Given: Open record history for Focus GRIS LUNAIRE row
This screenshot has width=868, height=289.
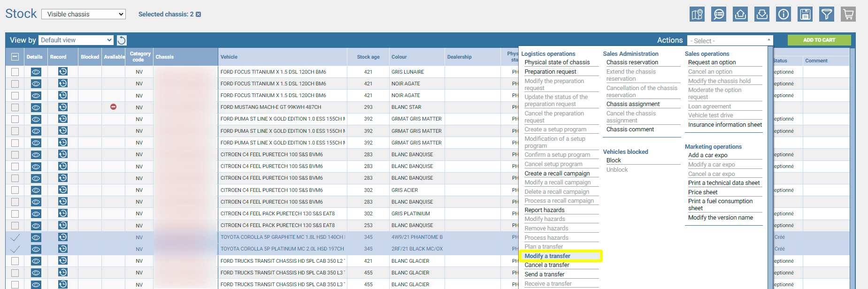Looking at the screenshot, I should [x=63, y=71].
